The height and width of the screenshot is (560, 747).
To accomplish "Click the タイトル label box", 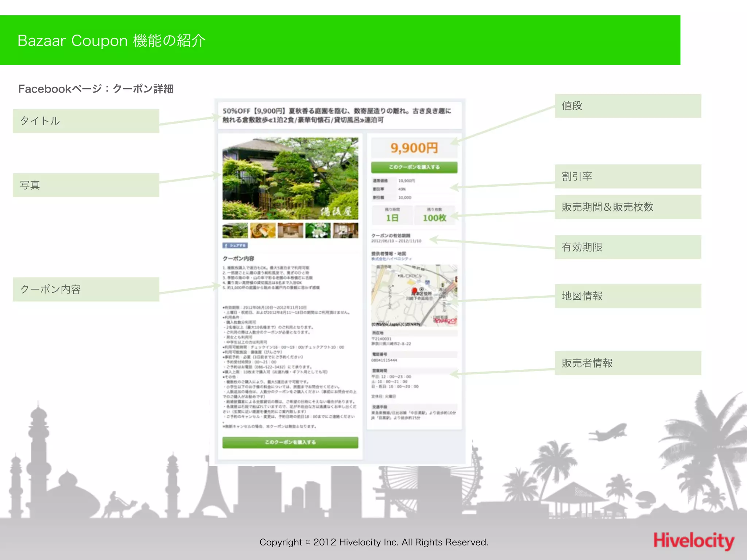I will coord(86,121).
